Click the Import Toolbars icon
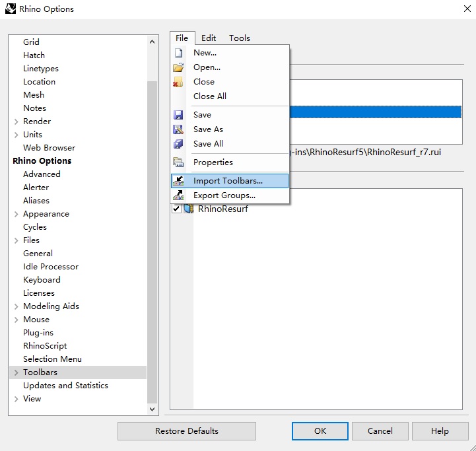 178,181
